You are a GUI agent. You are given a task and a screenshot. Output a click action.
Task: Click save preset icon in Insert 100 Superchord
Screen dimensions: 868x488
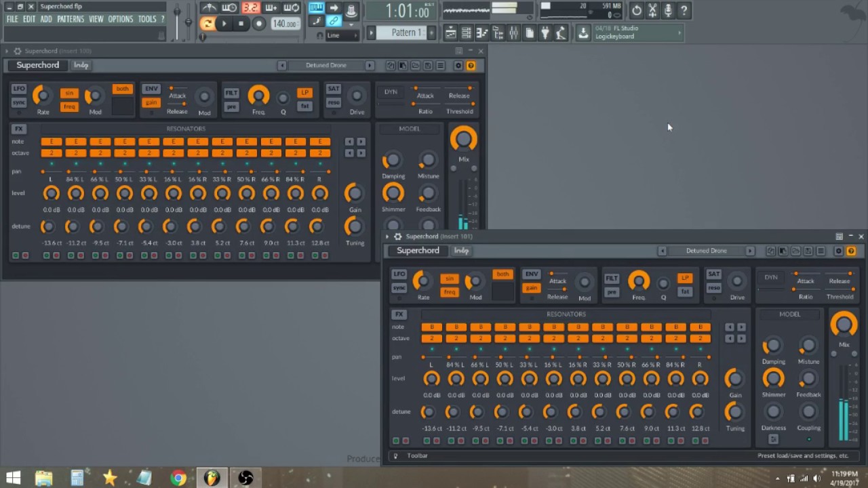428,66
